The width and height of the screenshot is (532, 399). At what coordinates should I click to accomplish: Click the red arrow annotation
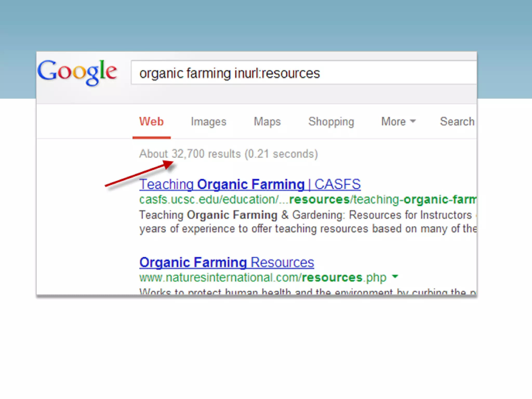pos(139,174)
